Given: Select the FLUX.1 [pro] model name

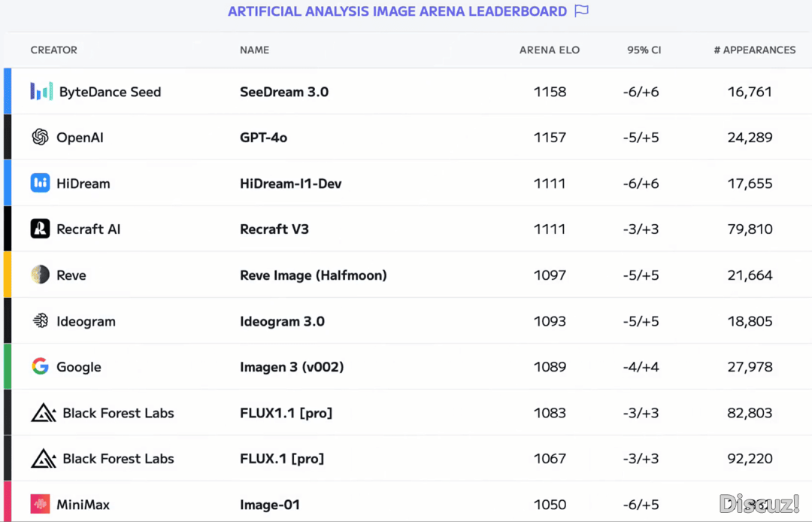Looking at the screenshot, I should point(282,458).
